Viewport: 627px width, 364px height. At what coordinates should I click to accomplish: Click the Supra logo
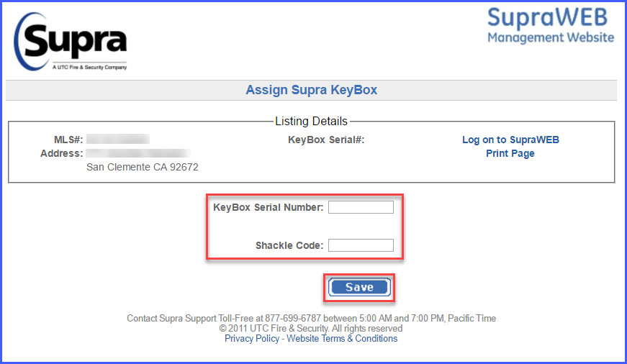(x=71, y=42)
